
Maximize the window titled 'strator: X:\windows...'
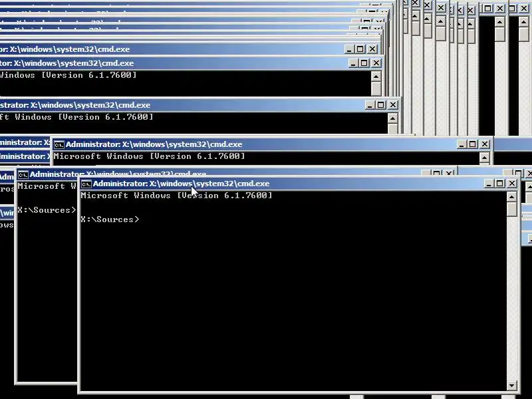pyautogui.click(x=380, y=105)
